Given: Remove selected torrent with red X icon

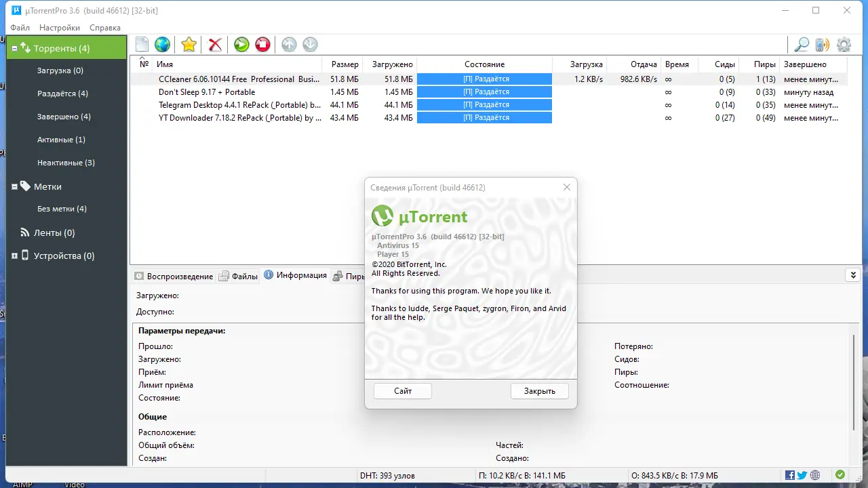Looking at the screenshot, I should [214, 44].
